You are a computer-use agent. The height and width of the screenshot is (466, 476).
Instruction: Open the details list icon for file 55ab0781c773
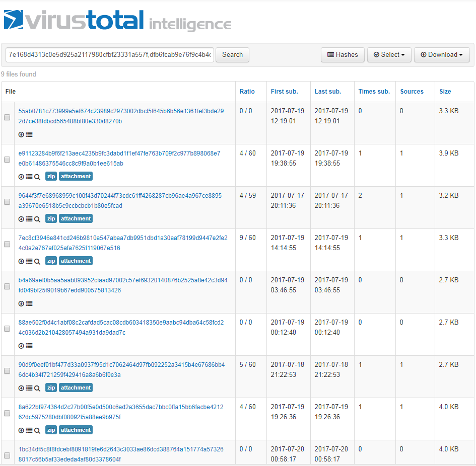coord(29,134)
